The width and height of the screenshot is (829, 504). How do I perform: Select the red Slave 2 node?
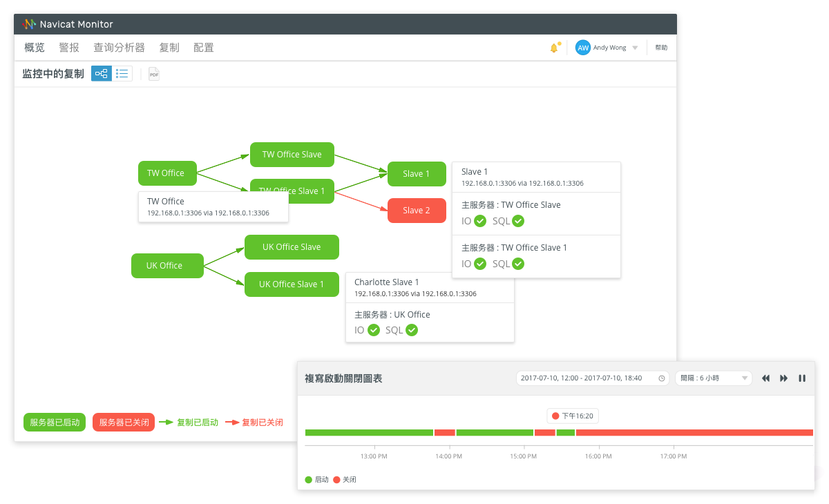tap(417, 211)
